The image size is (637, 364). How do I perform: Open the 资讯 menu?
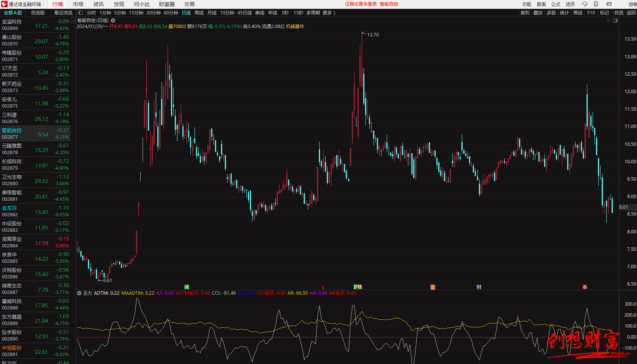pyautogui.click(x=99, y=4)
